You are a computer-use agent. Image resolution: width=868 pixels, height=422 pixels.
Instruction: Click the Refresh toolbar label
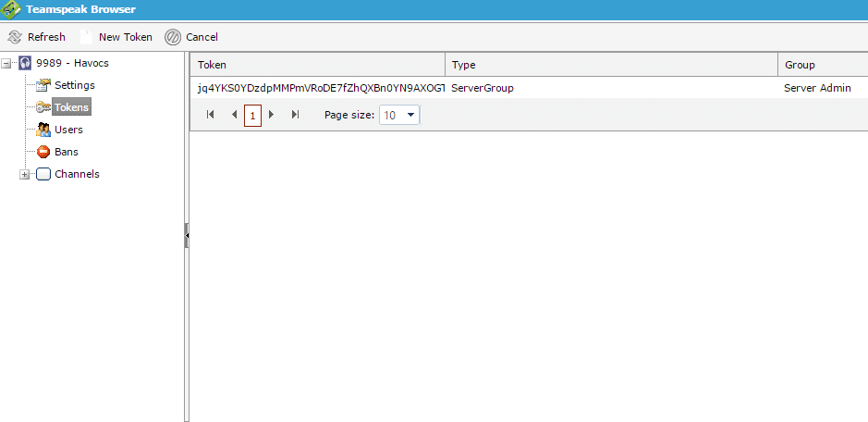[x=46, y=37]
